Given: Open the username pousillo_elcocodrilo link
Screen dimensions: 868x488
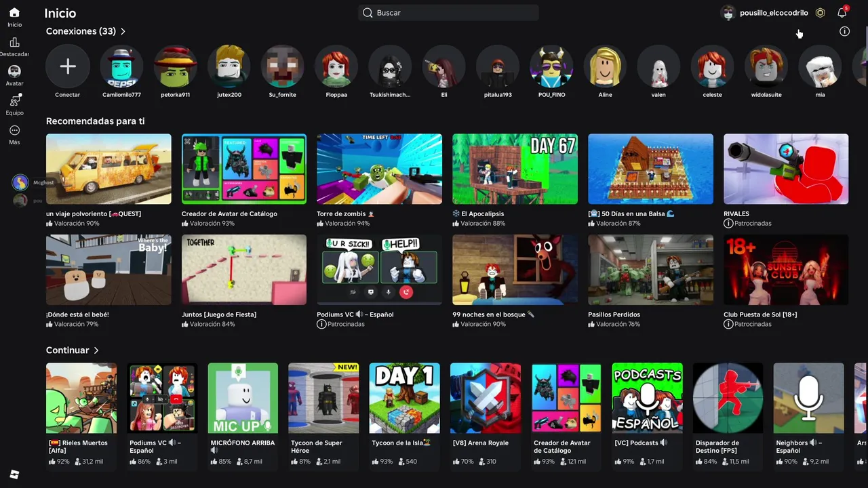Looking at the screenshot, I should point(774,13).
